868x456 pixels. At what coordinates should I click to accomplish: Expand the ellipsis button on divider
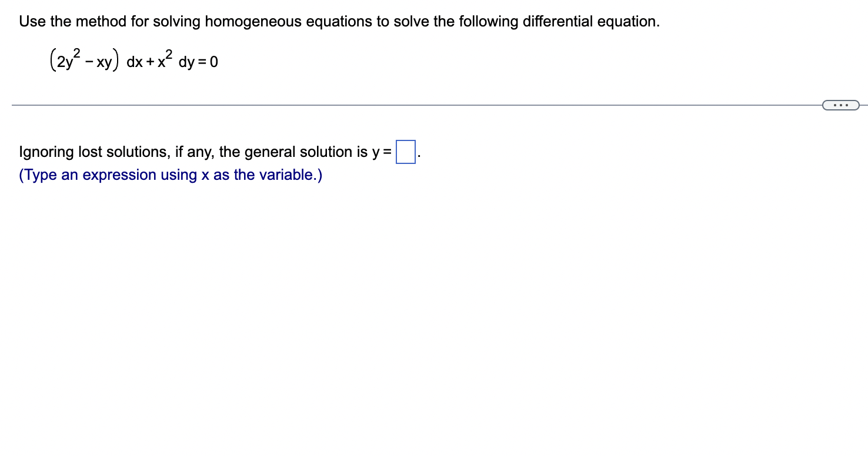point(840,105)
